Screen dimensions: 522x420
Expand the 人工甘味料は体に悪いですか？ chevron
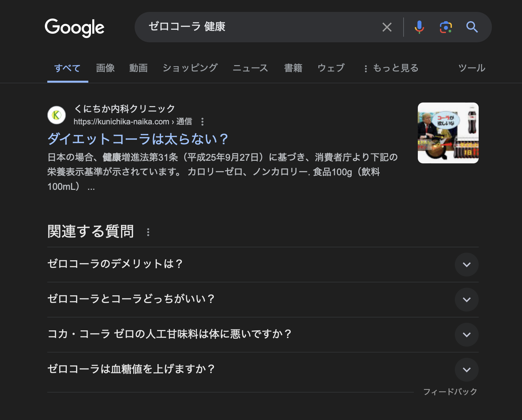click(x=467, y=335)
